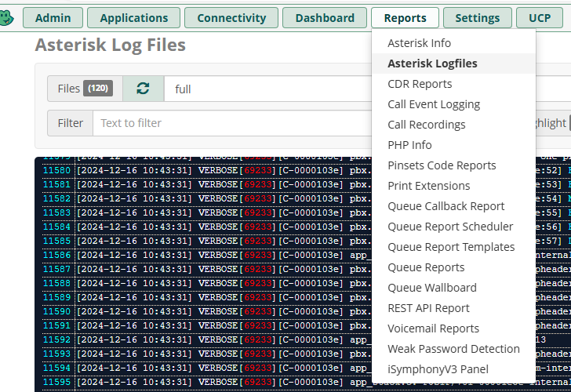Click the Filter label button
Image resolution: width=571 pixels, height=392 pixels.
pos(71,123)
